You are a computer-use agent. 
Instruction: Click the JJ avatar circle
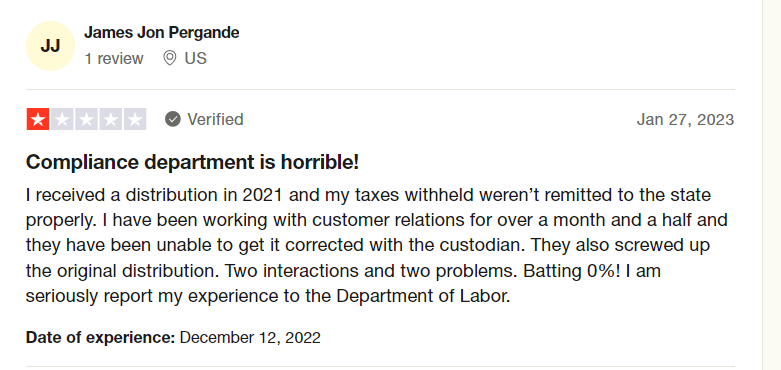(50, 46)
